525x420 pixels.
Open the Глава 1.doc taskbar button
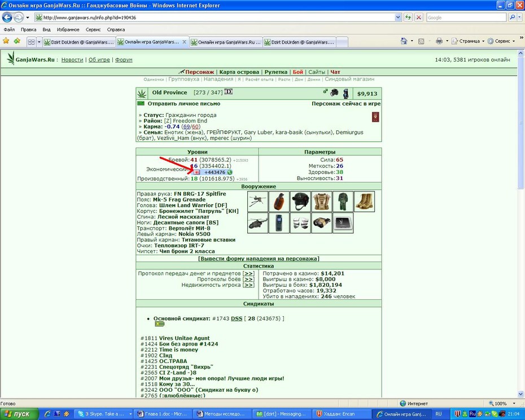click(x=163, y=414)
